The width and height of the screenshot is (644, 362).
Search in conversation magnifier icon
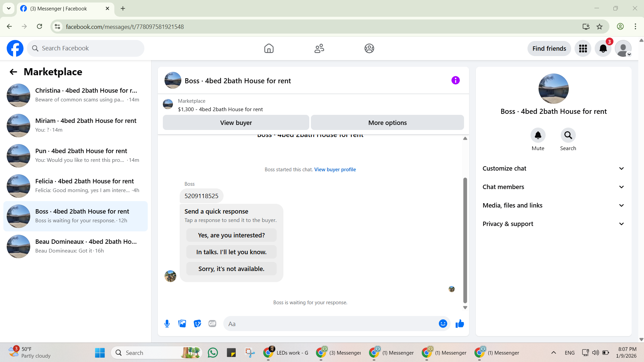[568, 135]
